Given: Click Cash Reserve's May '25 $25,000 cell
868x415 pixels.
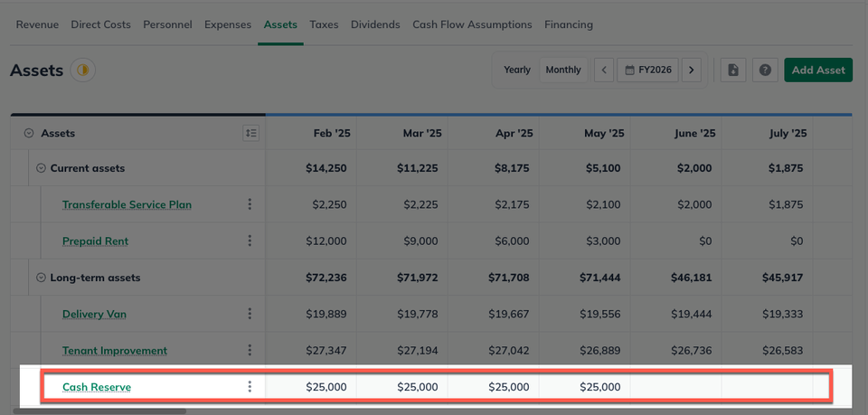Looking at the screenshot, I should (x=600, y=387).
